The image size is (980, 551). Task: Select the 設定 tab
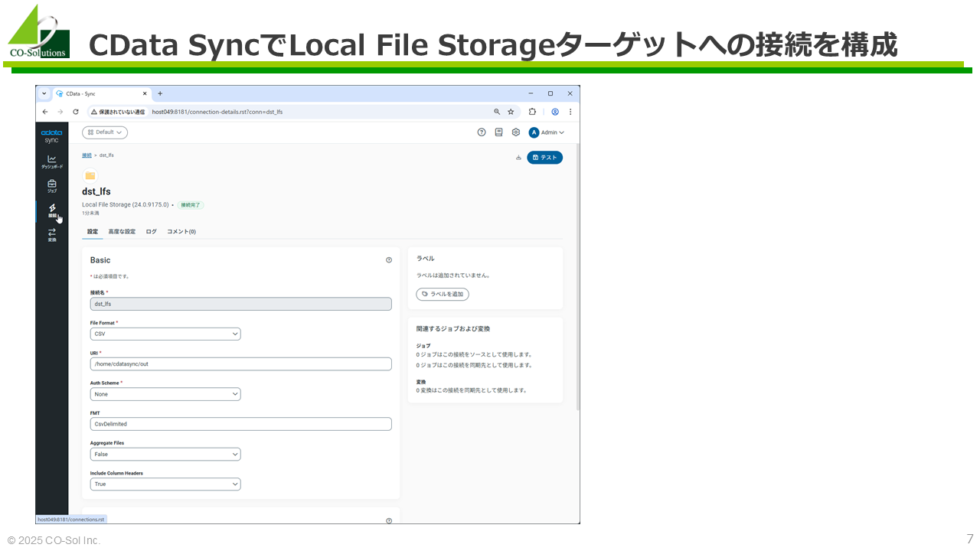(x=93, y=231)
